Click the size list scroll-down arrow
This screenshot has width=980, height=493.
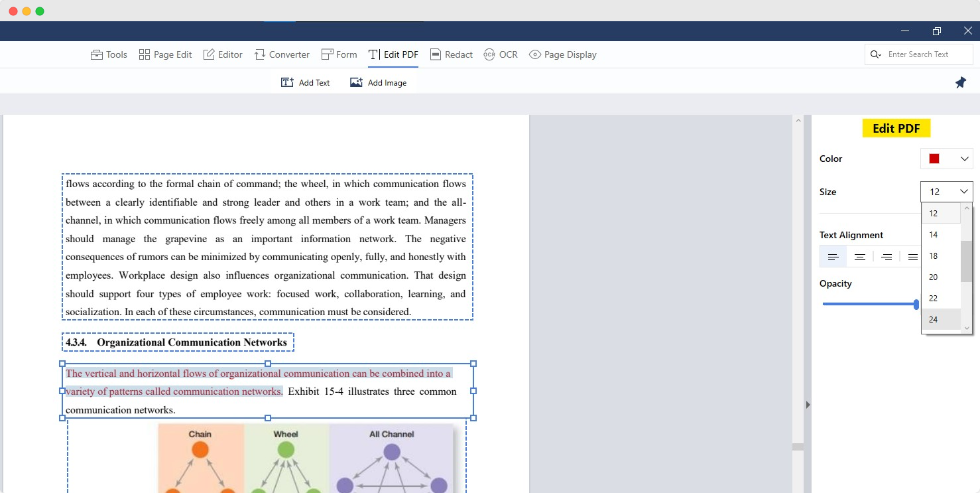click(x=966, y=328)
